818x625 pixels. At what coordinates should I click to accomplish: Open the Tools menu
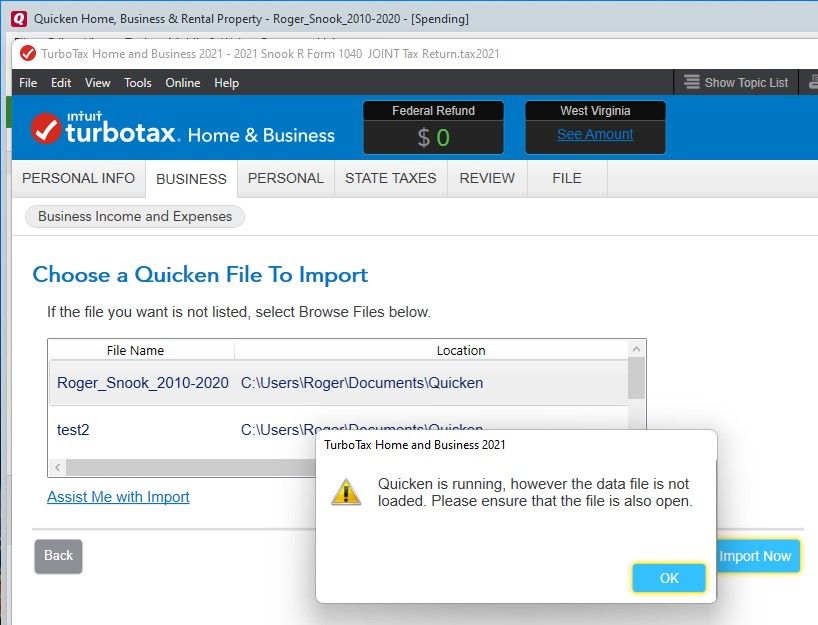pyautogui.click(x=138, y=82)
